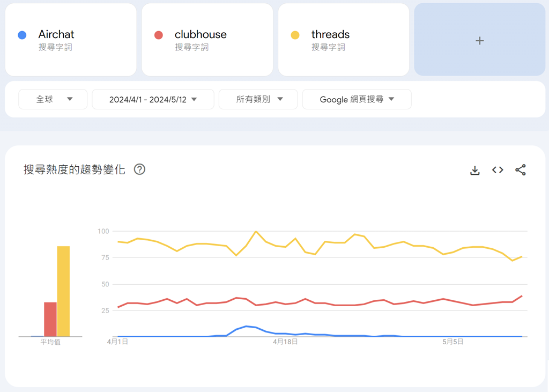The image size is (549, 392).
Task: Open the 2024/4/1 - 2024/5/12 date range dropdown
Action: (153, 99)
